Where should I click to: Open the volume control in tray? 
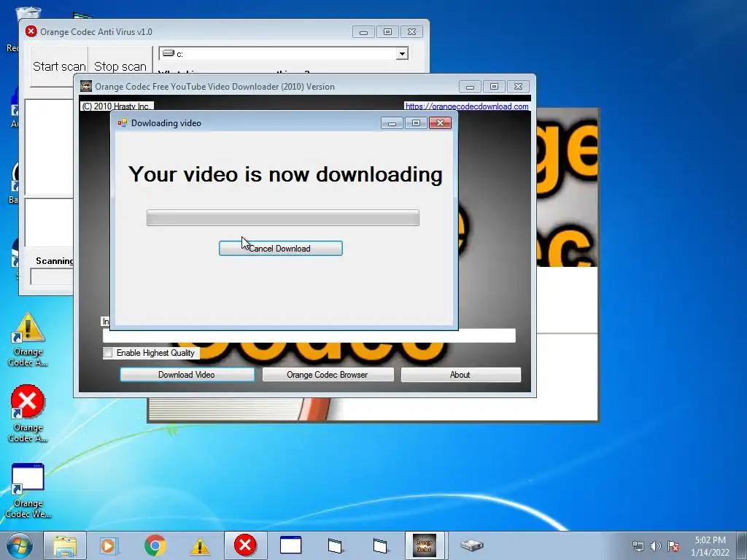656,546
